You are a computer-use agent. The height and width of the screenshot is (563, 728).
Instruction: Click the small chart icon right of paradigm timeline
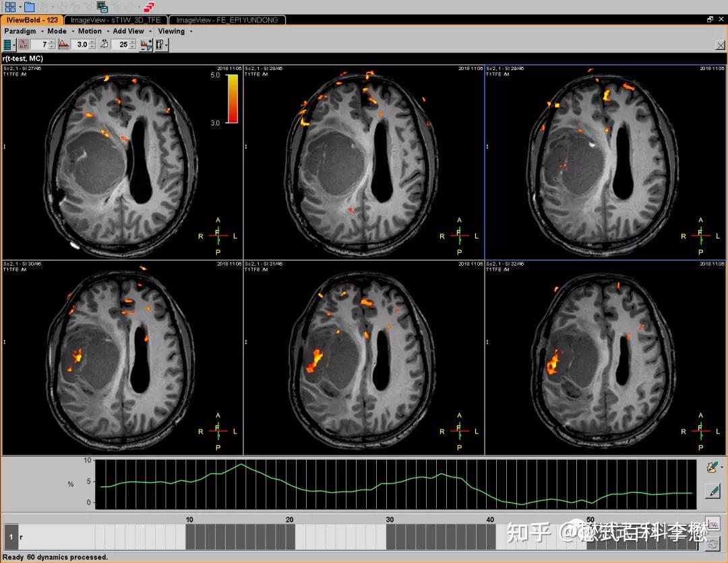[x=712, y=523]
